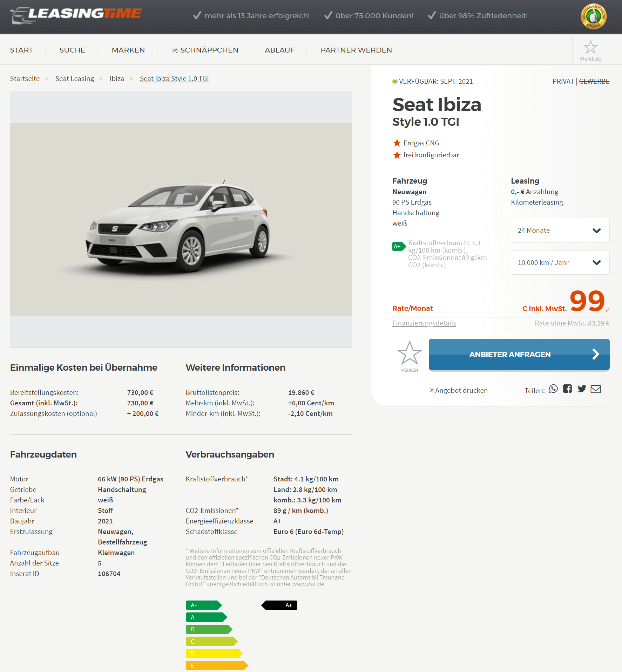The width and height of the screenshot is (622, 672).
Task: Click the chevron of the Monate selector
Action: click(597, 231)
